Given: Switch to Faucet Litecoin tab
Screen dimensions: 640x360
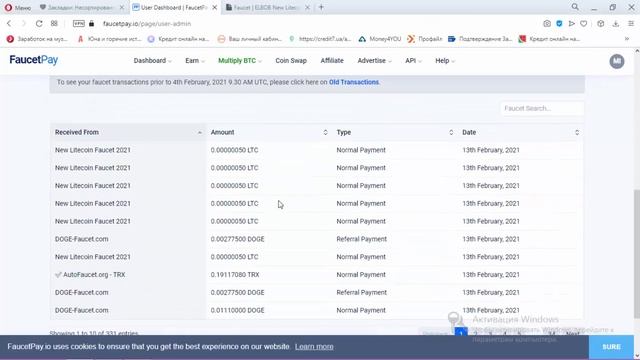Looking at the screenshot, I should (267, 7).
